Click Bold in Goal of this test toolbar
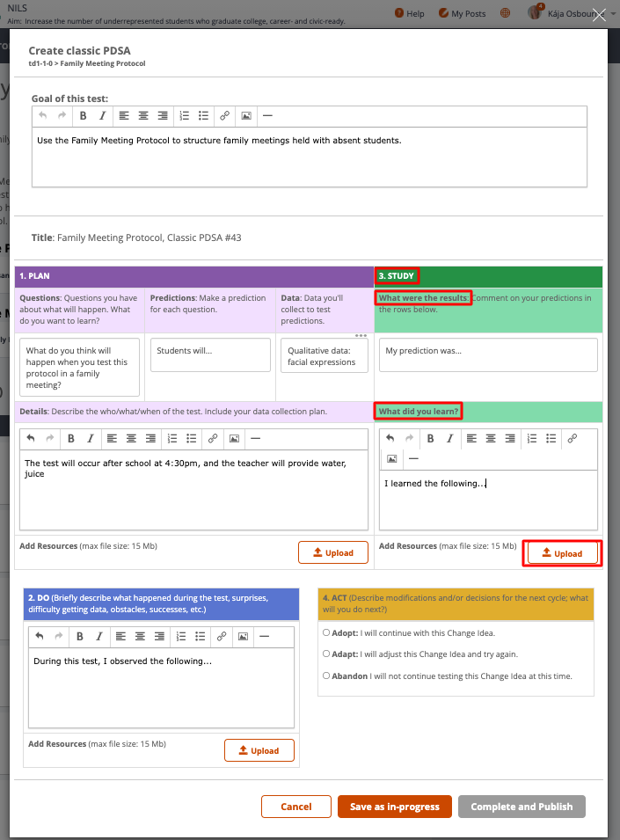The width and height of the screenshot is (620, 840). tap(83, 116)
